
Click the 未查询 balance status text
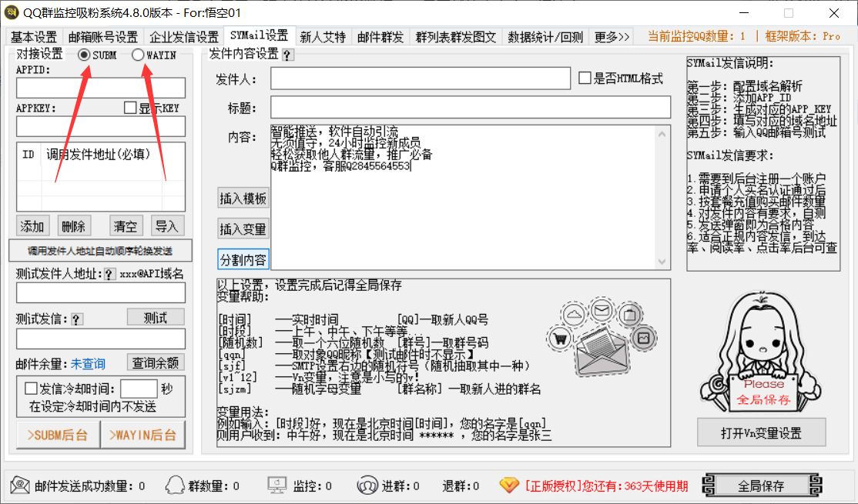88,363
